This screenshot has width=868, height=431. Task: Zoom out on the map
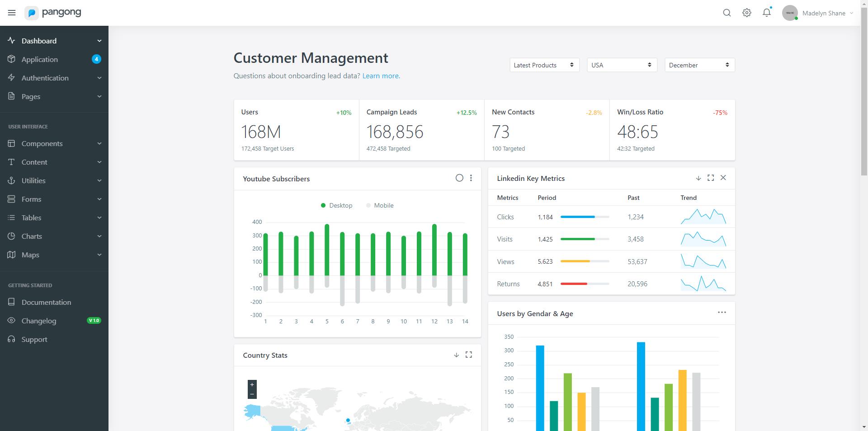point(252,394)
